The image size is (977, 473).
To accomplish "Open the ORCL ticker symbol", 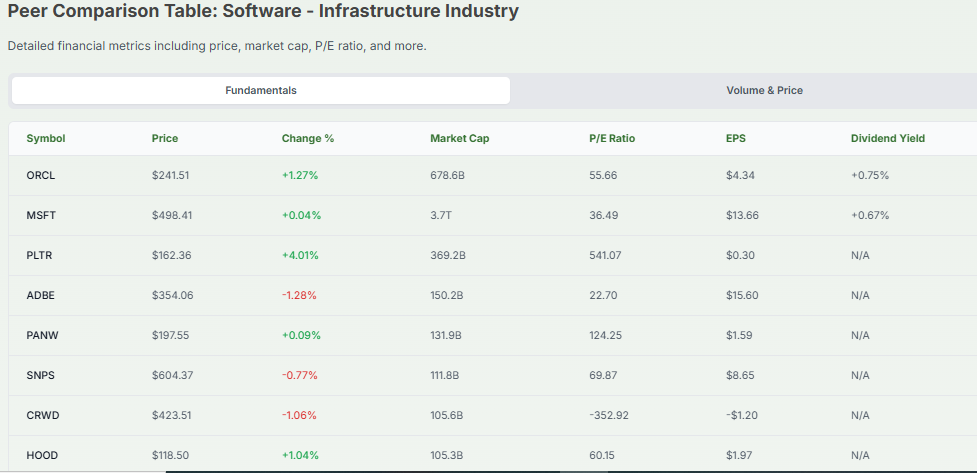I will coord(41,175).
